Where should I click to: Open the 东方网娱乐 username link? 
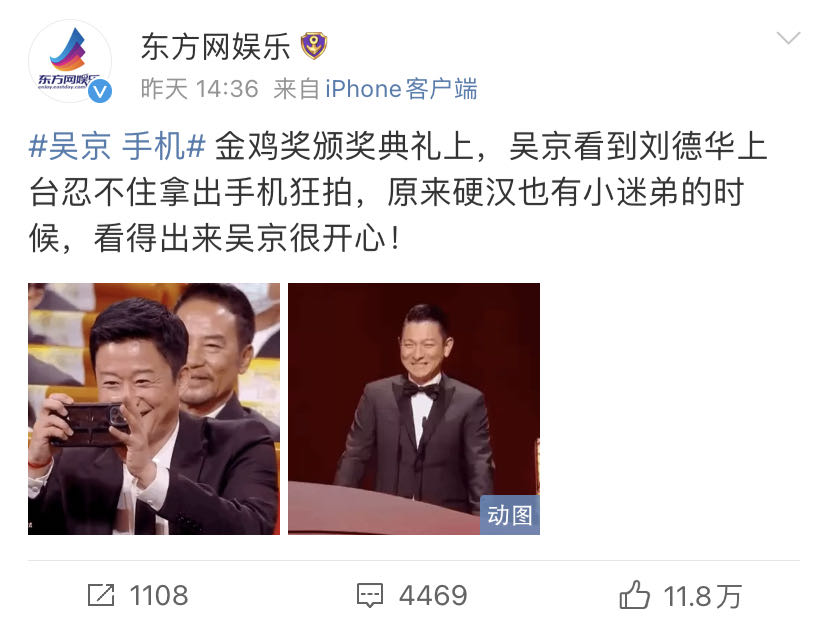(215, 46)
